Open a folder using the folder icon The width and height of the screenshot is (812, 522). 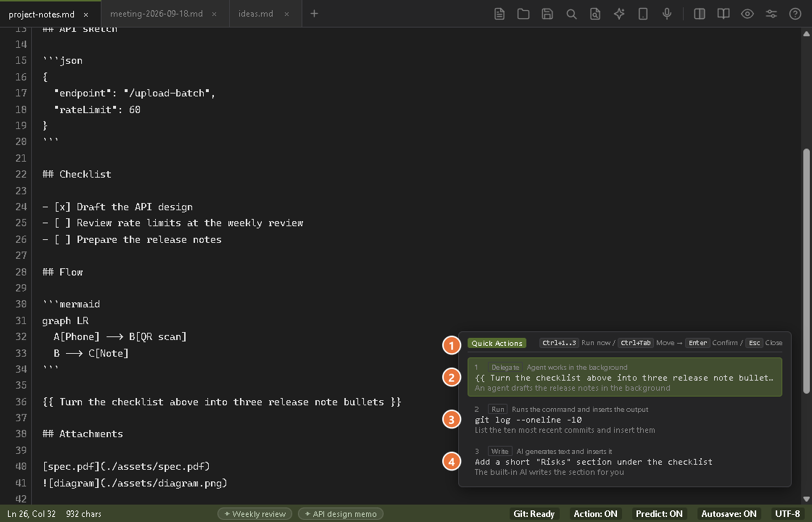click(523, 14)
